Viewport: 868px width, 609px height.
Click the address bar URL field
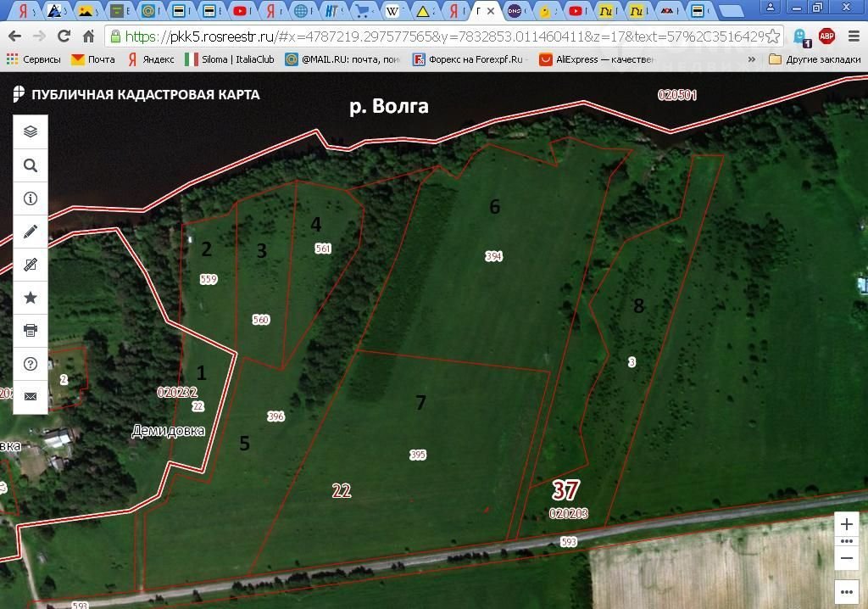[x=441, y=36]
